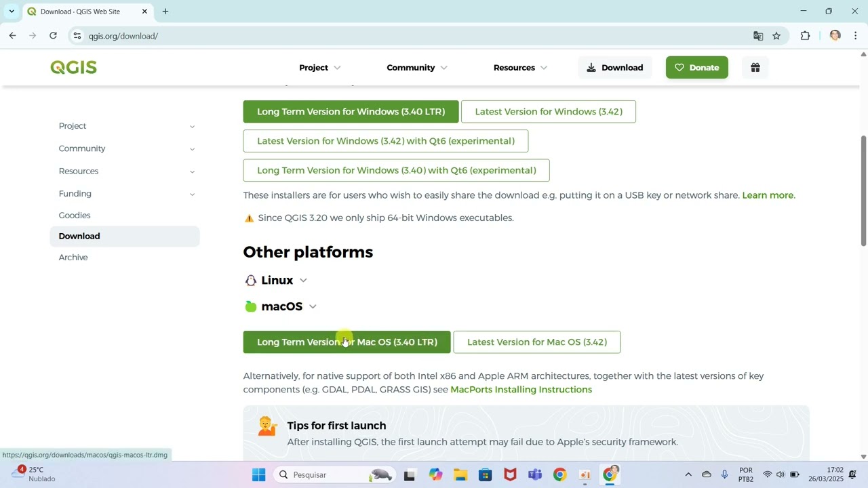This screenshot has height=488, width=868.
Task: Expand Funding section in the sidebar
Action: [x=192, y=194]
